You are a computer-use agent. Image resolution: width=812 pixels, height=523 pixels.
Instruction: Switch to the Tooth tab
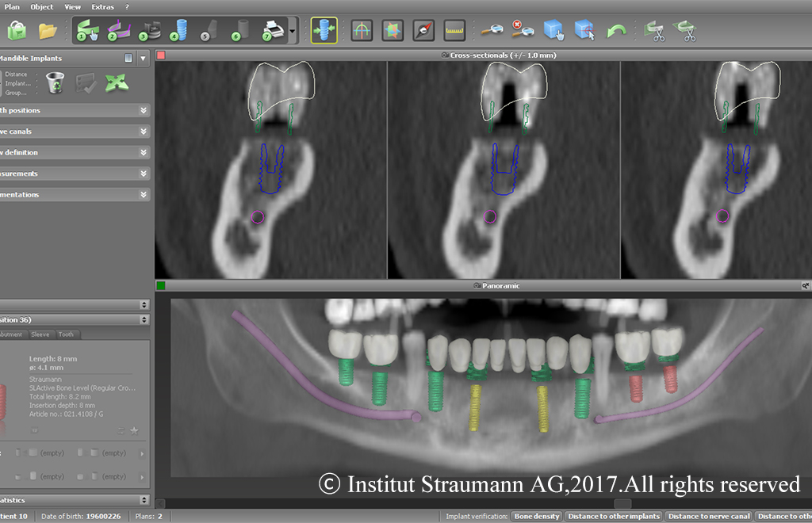(67, 334)
